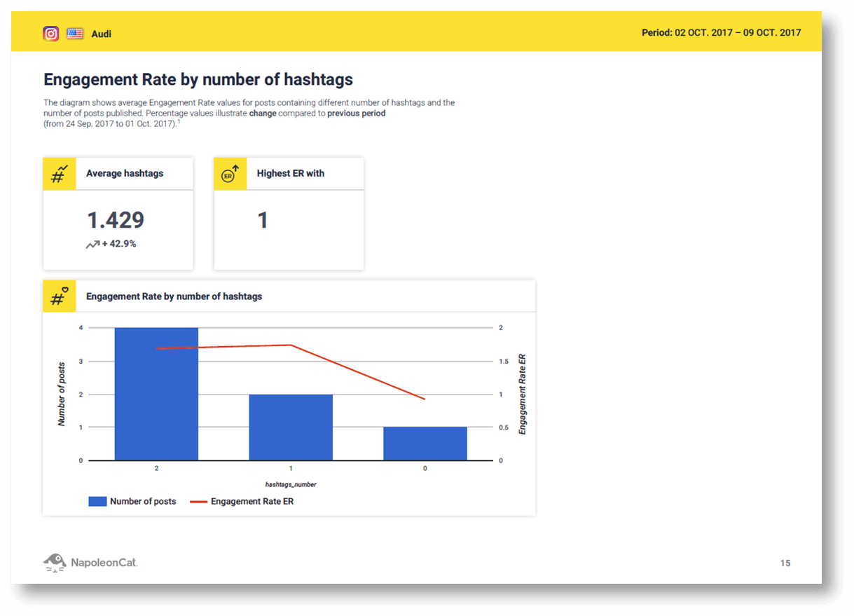The image size is (854, 616).
Task: Click the chart panel hashtag heart icon
Action: 60,296
